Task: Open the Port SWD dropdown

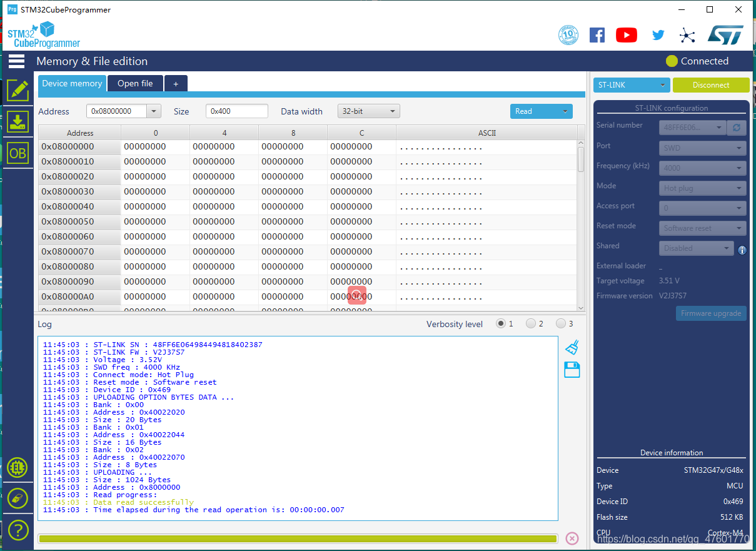Action: tap(703, 148)
